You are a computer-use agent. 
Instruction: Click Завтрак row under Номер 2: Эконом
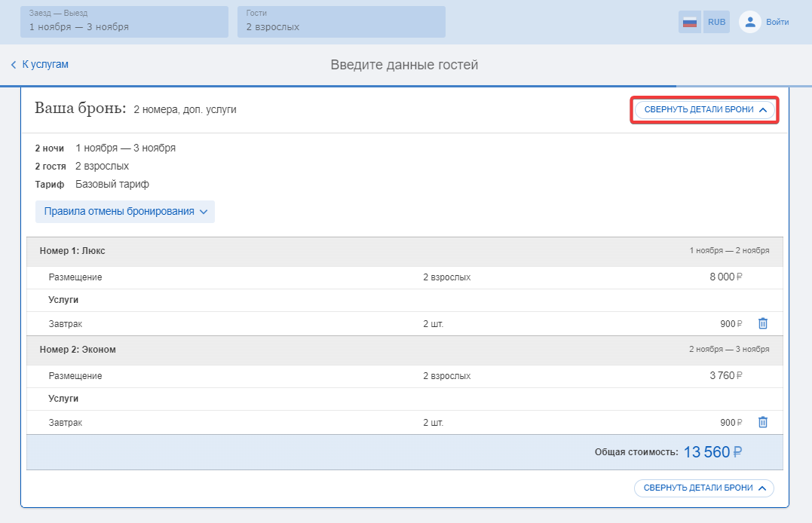tap(404, 423)
